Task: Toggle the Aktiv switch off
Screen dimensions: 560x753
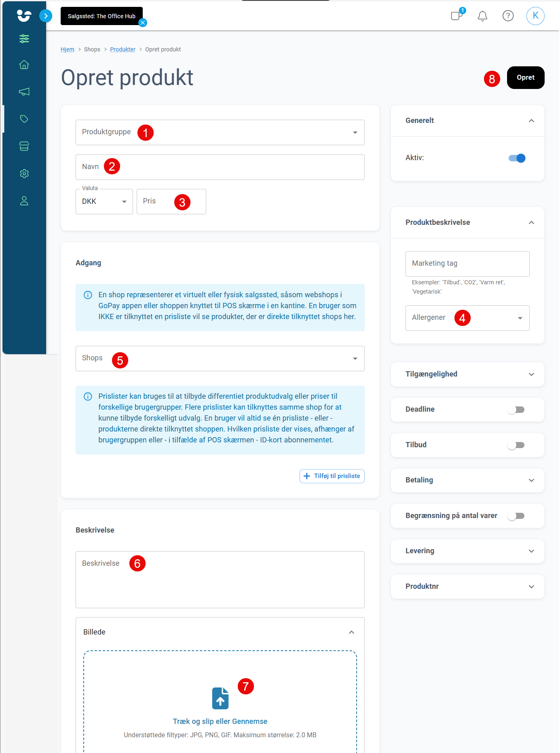Action: tap(517, 158)
